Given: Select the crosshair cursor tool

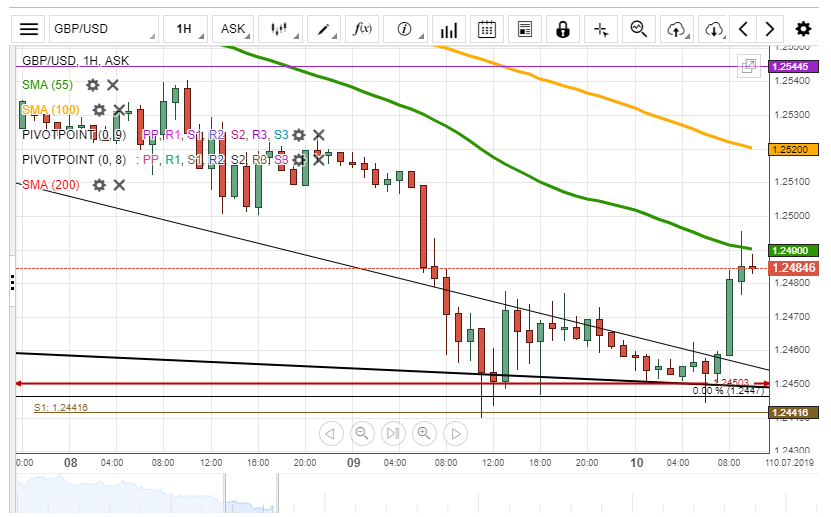Looking at the screenshot, I should [x=601, y=29].
